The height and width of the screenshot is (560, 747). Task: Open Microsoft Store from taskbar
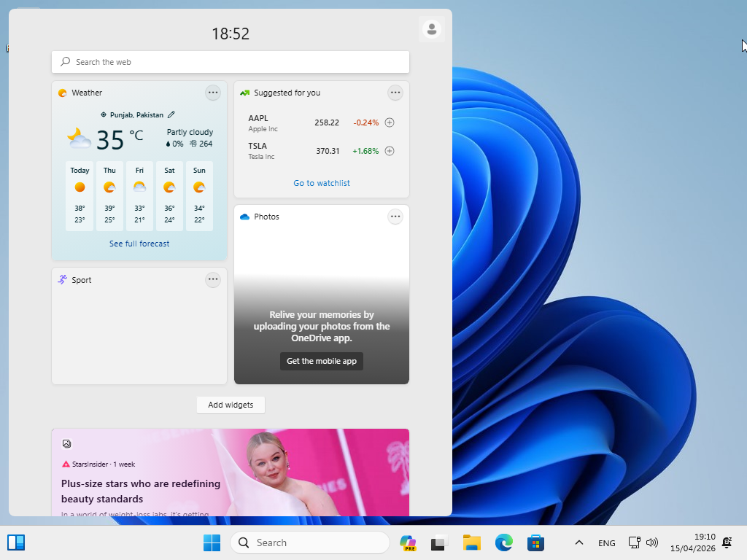click(x=535, y=542)
